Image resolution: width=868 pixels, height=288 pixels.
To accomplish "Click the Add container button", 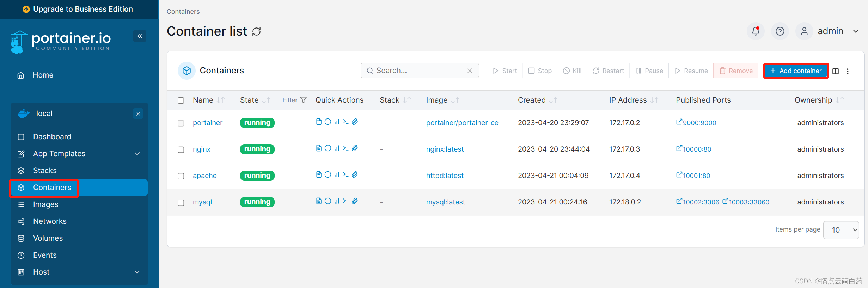I will pyautogui.click(x=796, y=71).
